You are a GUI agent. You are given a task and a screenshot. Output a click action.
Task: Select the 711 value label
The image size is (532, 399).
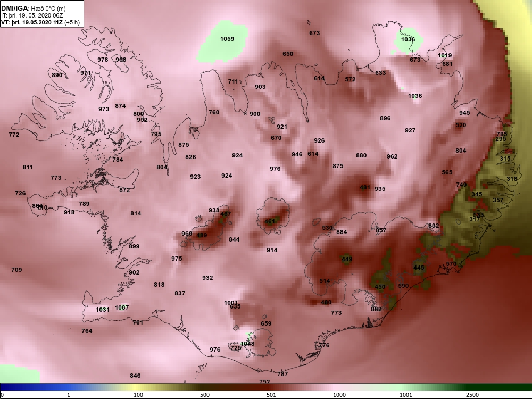(x=233, y=81)
